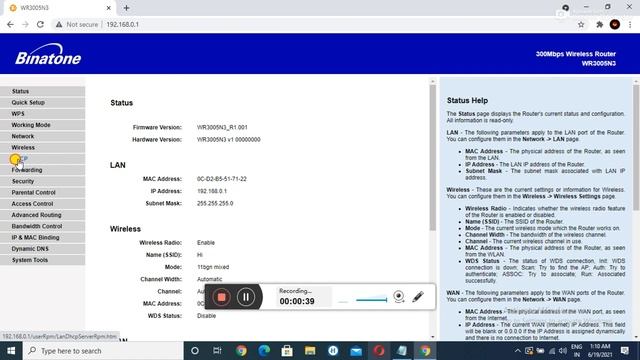Click the Binatone logo

click(48, 54)
